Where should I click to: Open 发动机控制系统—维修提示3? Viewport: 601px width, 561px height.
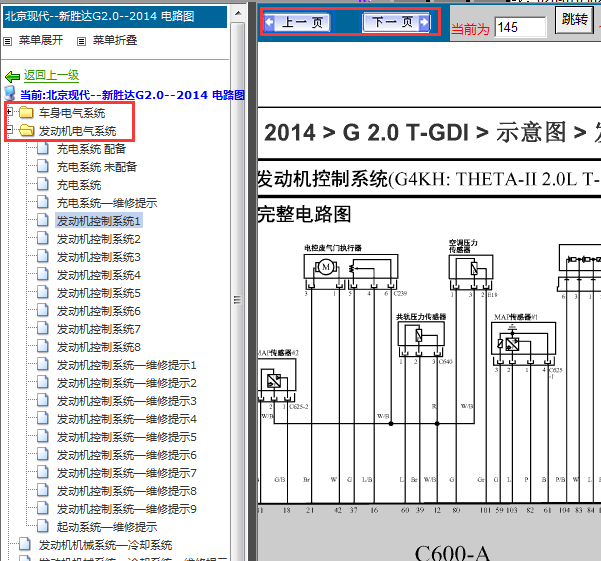[x=126, y=401]
